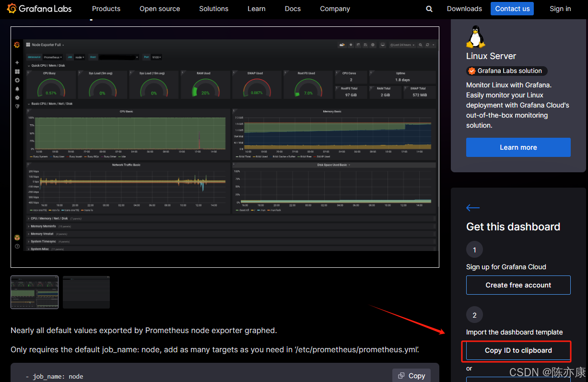Viewport: 588px width, 382px height.
Task: Open the Configuration gear in preview sidebar
Action: coord(17,97)
